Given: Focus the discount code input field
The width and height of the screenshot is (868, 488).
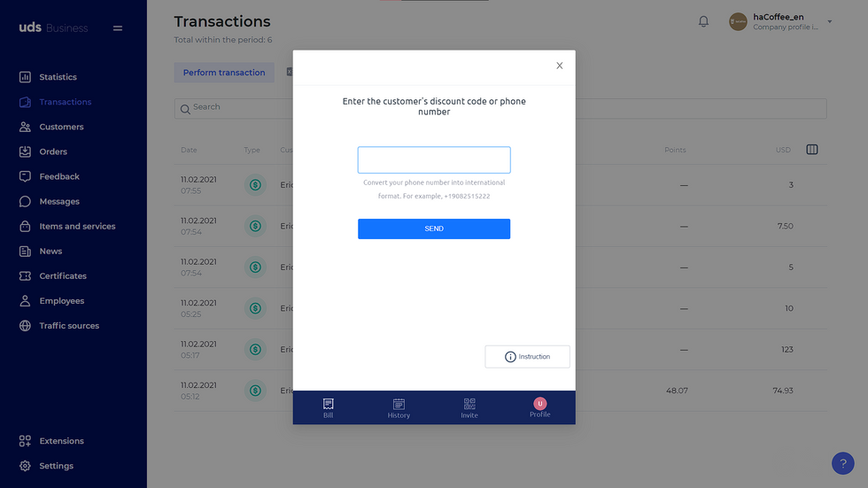Looking at the screenshot, I should 434,160.
